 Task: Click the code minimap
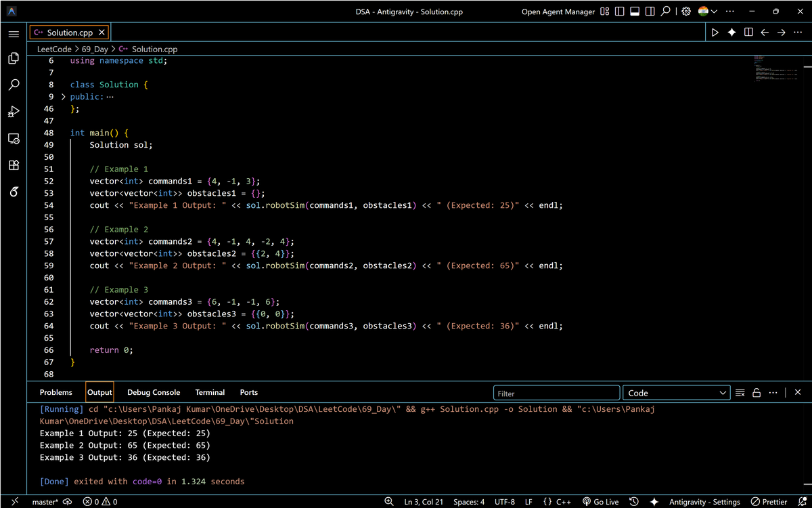pyautogui.click(x=775, y=68)
